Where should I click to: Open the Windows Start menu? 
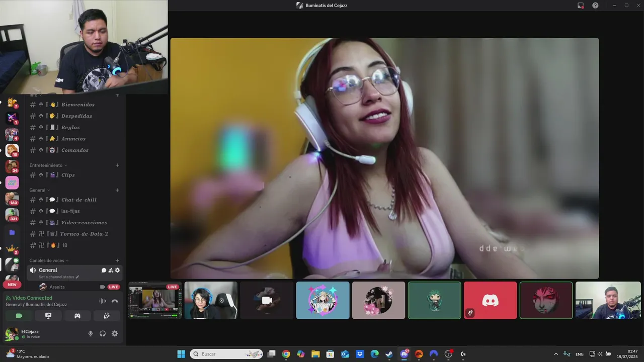pyautogui.click(x=181, y=354)
